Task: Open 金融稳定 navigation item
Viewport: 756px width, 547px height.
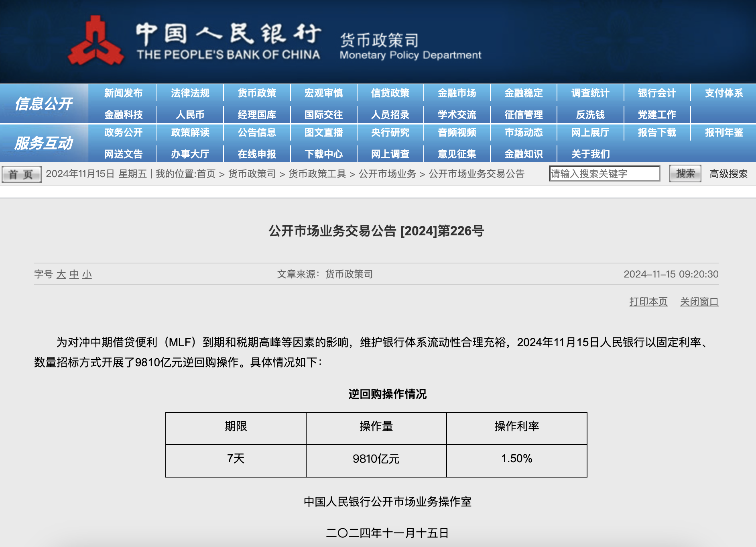Action: 523,93
